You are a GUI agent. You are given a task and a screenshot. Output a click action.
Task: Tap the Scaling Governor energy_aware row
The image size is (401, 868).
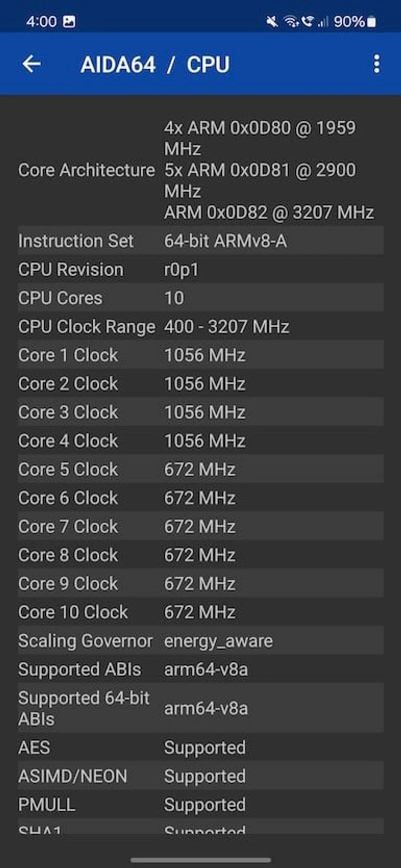pyautogui.click(x=200, y=641)
